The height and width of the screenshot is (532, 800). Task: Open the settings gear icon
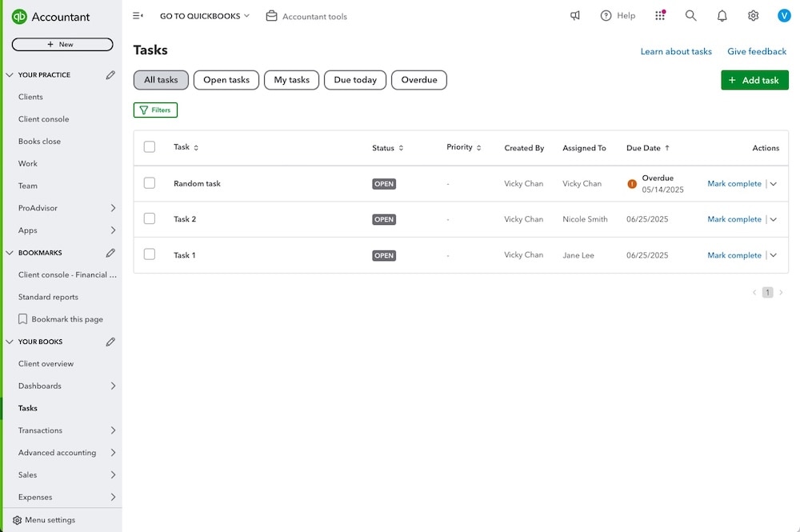753,15
